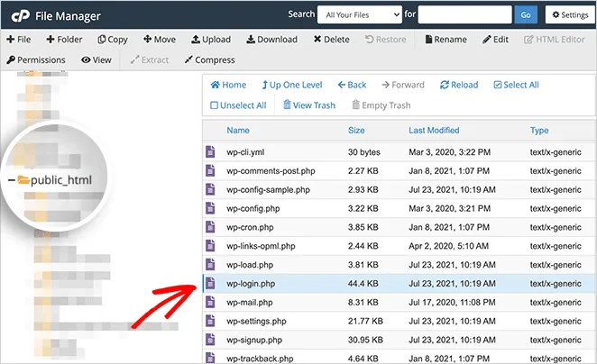Click the wp-login.php file icon
Screen dimensions: 597x364
210,284
